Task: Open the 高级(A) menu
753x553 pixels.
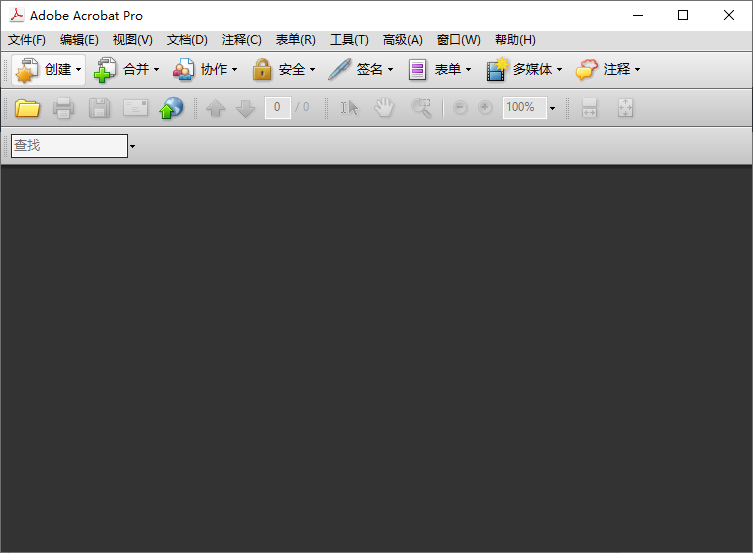Action: point(402,40)
